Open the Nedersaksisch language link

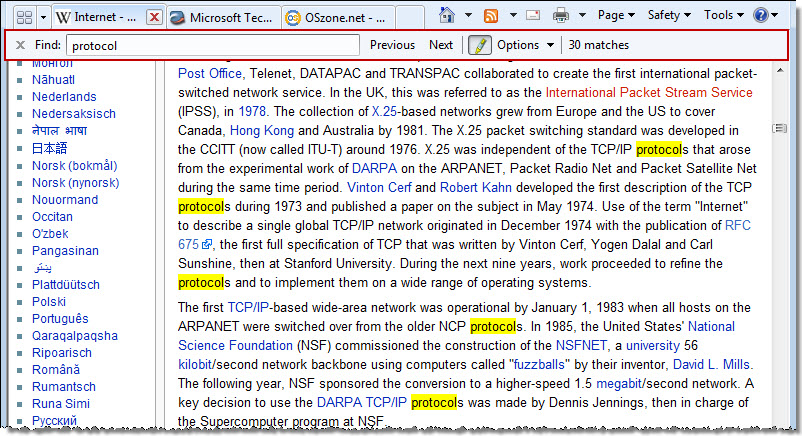pos(74,114)
